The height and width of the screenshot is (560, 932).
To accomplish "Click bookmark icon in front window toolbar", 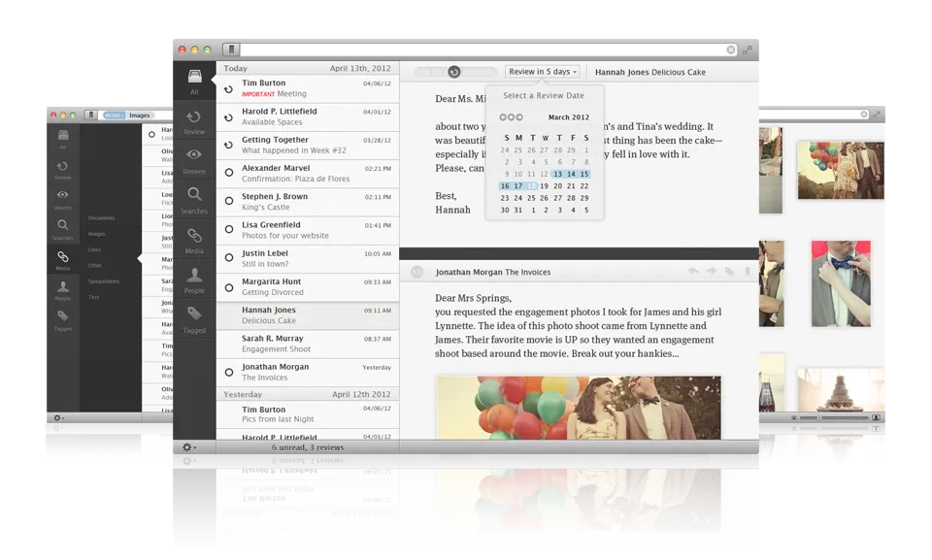I will (x=231, y=49).
